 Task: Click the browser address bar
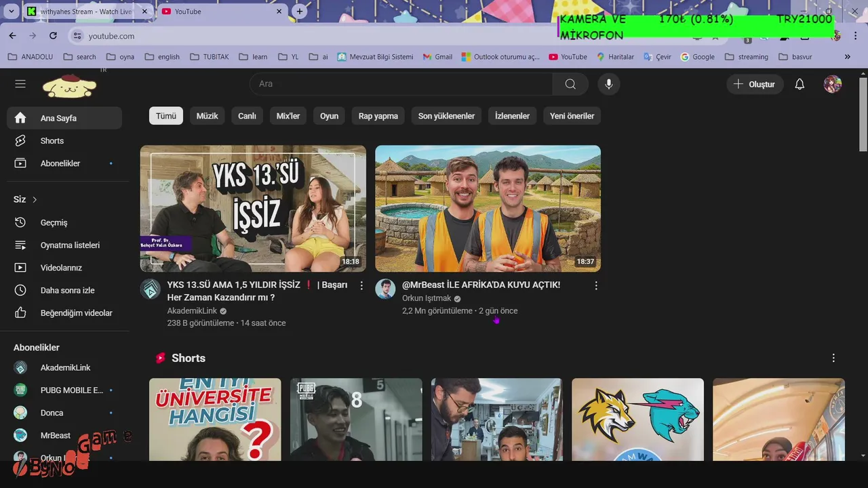click(x=312, y=36)
